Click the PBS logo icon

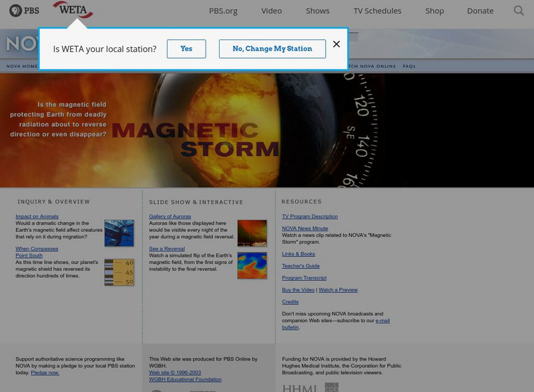pos(24,11)
